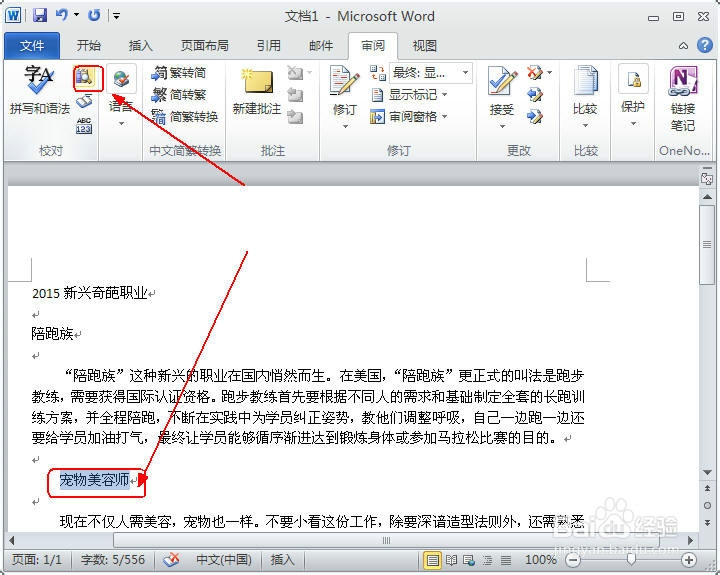Go to next comment icon

[x=295, y=117]
